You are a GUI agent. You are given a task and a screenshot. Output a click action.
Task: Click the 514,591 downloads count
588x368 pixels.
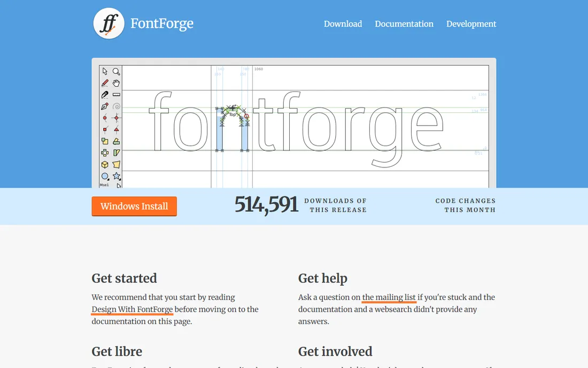(266, 205)
